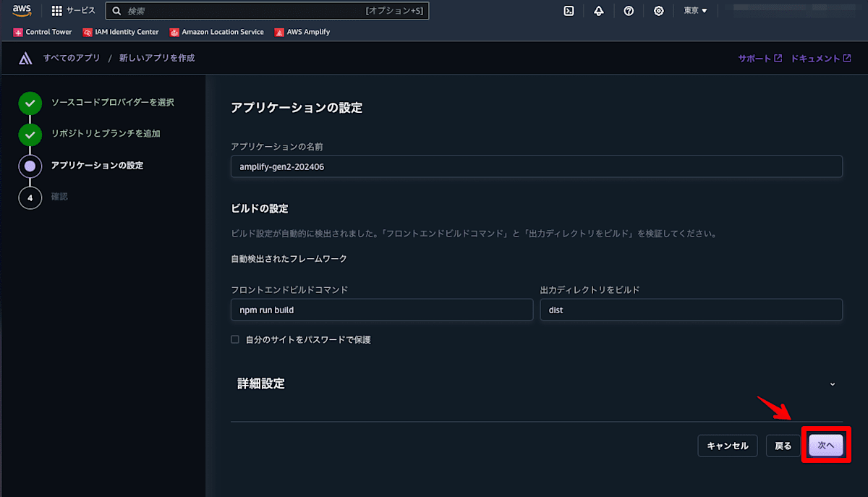
Task: Open AWS Amplify bookmark
Action: (x=302, y=32)
